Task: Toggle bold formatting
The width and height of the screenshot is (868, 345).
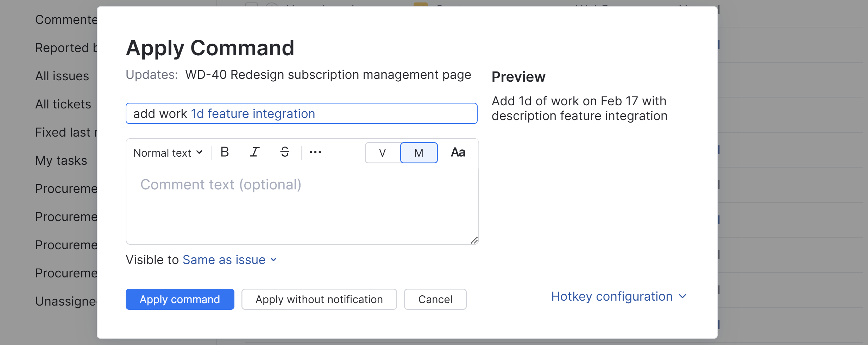Action: click(224, 152)
